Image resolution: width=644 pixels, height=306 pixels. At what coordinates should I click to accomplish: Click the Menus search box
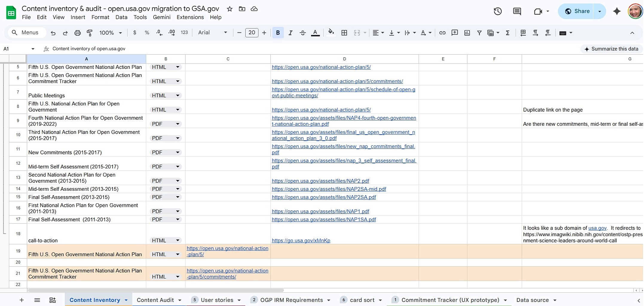tap(26, 33)
